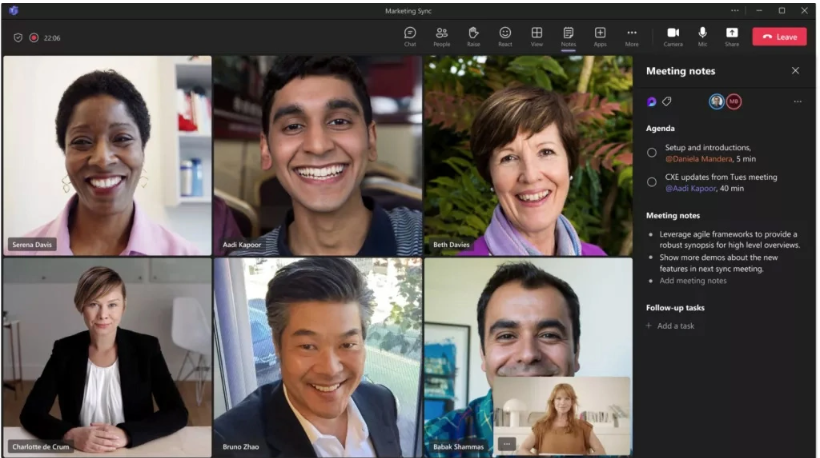Click the participant photo avatar in notes
Screen dimensions: 820x458
click(x=716, y=101)
